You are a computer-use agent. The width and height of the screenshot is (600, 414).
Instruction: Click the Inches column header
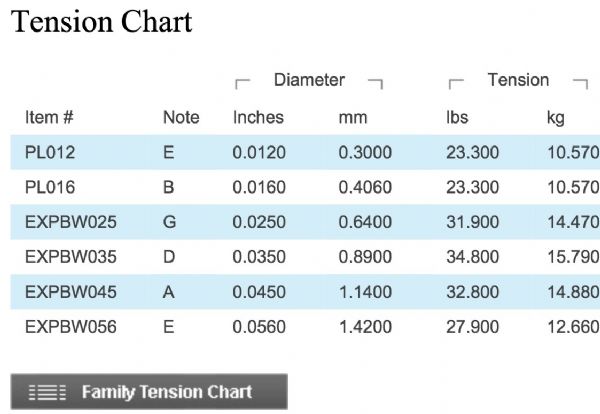click(258, 117)
